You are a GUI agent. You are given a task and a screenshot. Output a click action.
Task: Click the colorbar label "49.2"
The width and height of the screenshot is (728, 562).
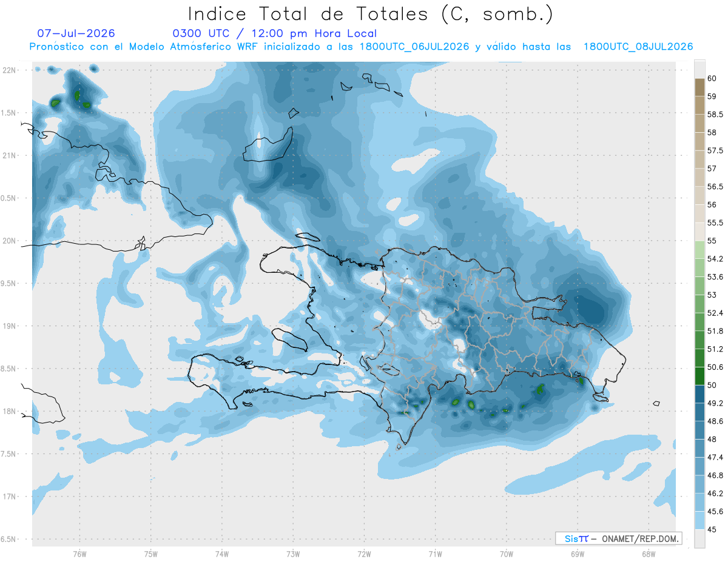pyautogui.click(x=715, y=403)
